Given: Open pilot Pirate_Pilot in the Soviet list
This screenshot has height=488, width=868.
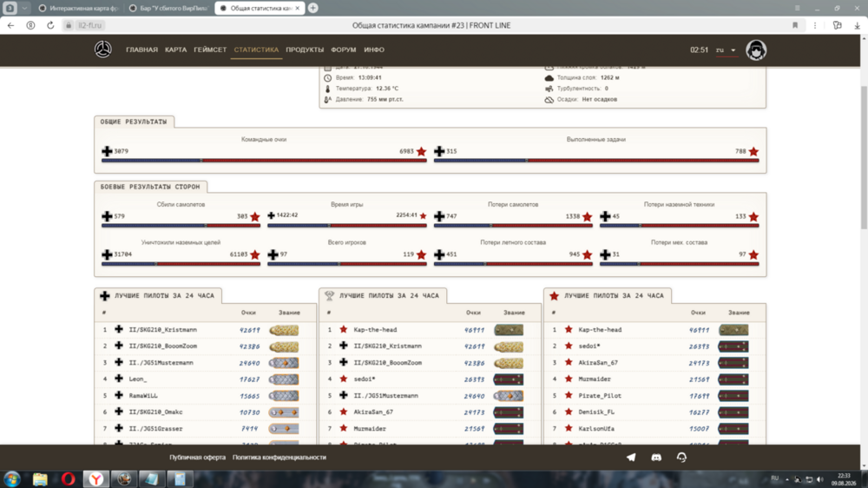Looking at the screenshot, I should click(x=600, y=395).
